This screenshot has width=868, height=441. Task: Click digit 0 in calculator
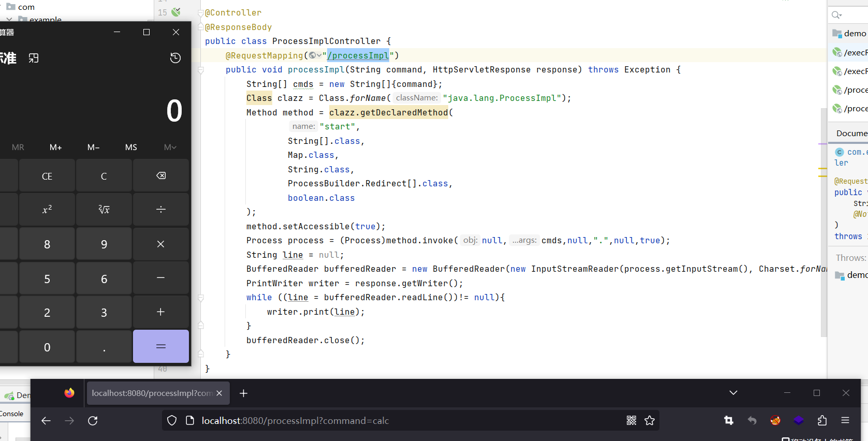tap(47, 346)
